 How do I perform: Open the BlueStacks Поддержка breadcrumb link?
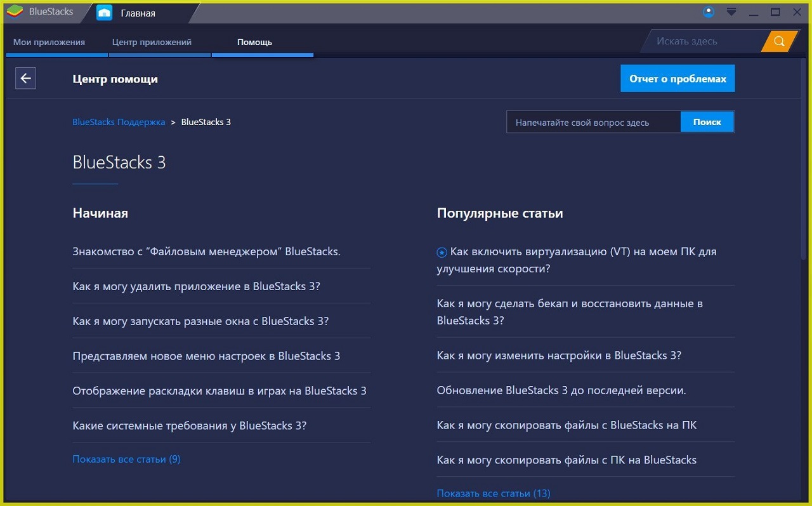tap(119, 122)
